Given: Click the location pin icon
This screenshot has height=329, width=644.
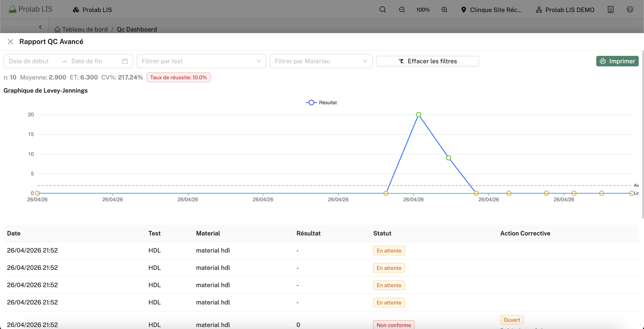Looking at the screenshot, I should click(x=464, y=10).
